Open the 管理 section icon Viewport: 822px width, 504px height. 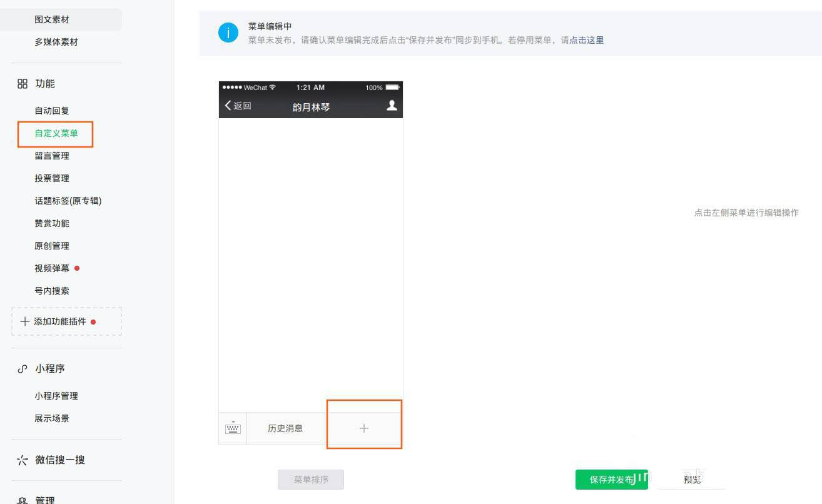[x=23, y=500]
